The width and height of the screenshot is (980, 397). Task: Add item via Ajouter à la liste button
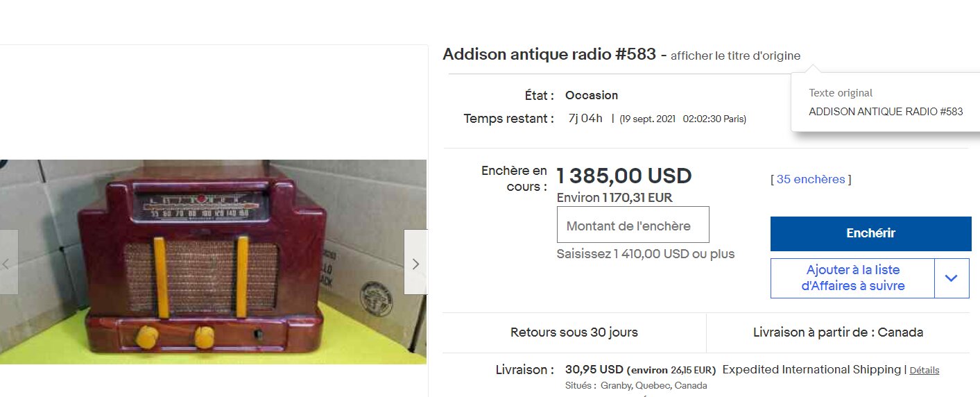[x=853, y=278]
